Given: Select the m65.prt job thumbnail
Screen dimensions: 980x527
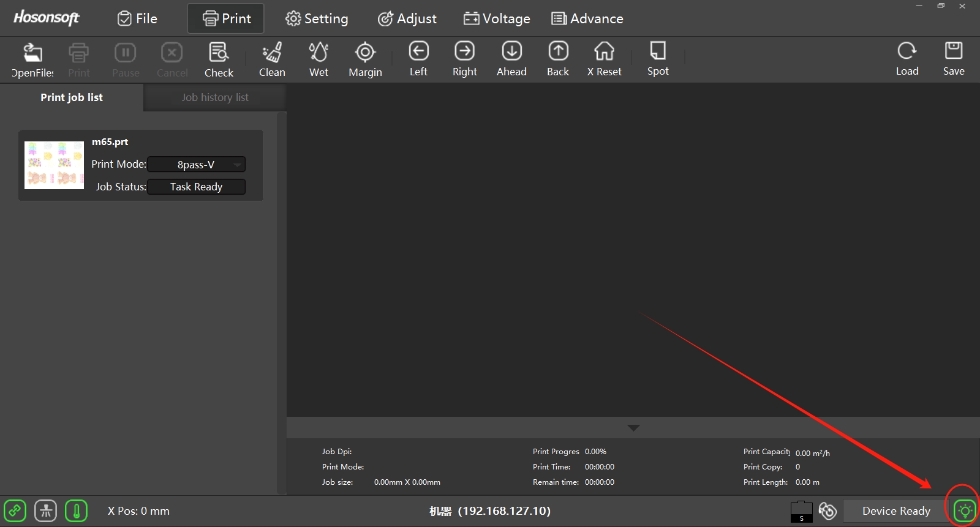Looking at the screenshot, I should point(54,165).
